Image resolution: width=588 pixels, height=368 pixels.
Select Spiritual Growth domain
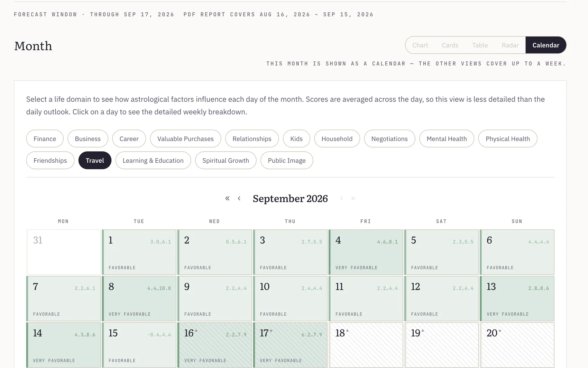coord(226,160)
